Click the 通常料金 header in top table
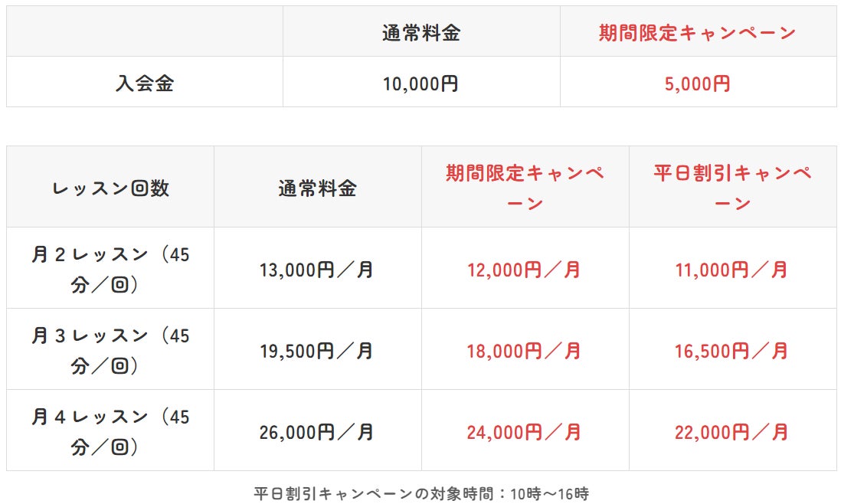The image size is (841, 504). point(420,33)
